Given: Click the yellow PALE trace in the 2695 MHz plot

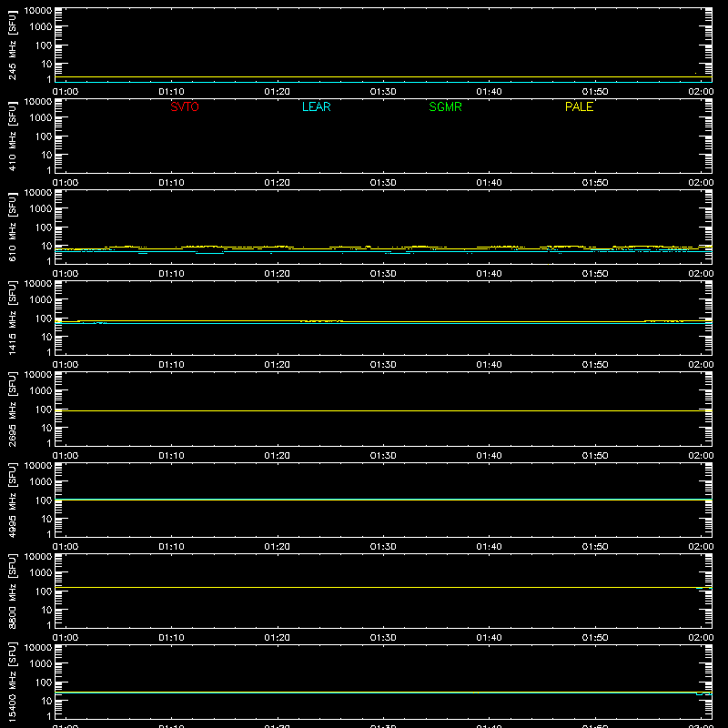Looking at the screenshot, I should [383, 411].
